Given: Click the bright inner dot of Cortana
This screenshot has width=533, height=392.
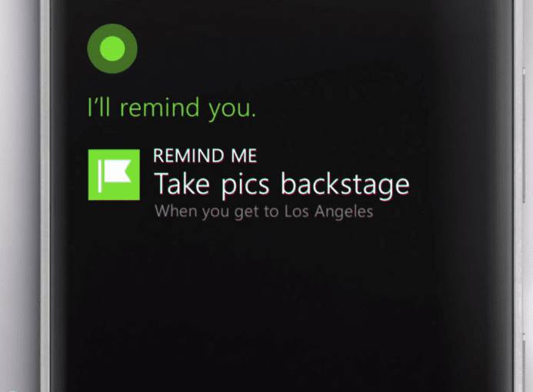Looking at the screenshot, I should tap(112, 48).
